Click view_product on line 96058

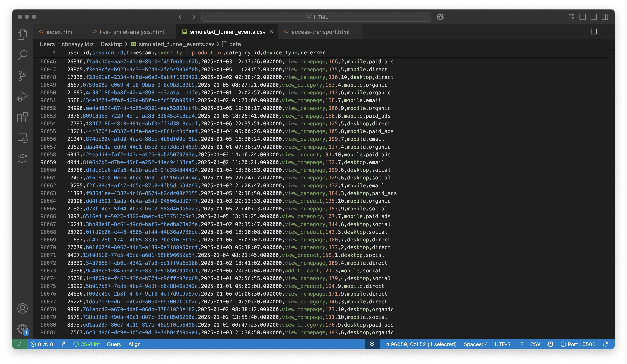tap(300, 155)
